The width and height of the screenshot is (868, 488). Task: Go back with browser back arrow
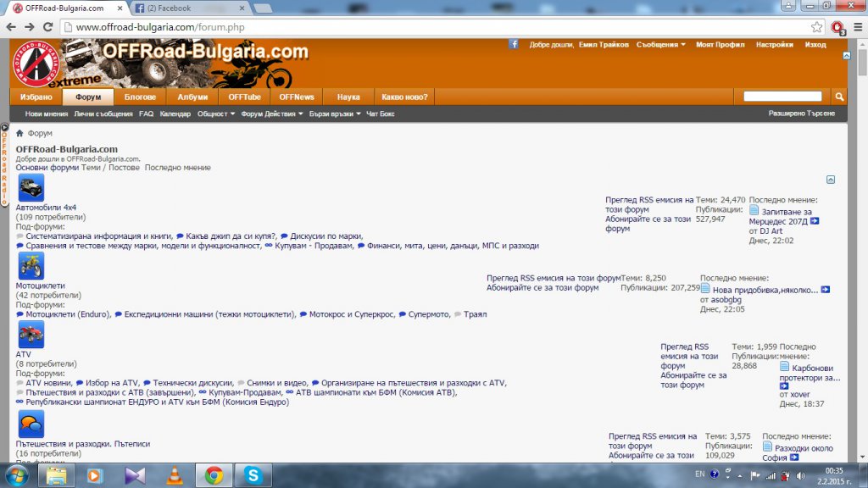11,26
